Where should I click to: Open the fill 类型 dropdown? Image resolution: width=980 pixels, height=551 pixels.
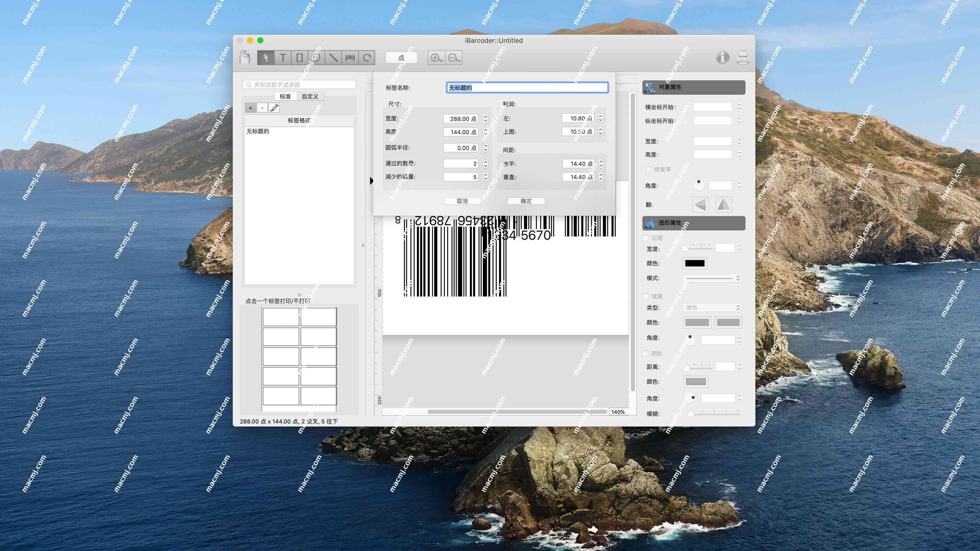pyautogui.click(x=712, y=308)
